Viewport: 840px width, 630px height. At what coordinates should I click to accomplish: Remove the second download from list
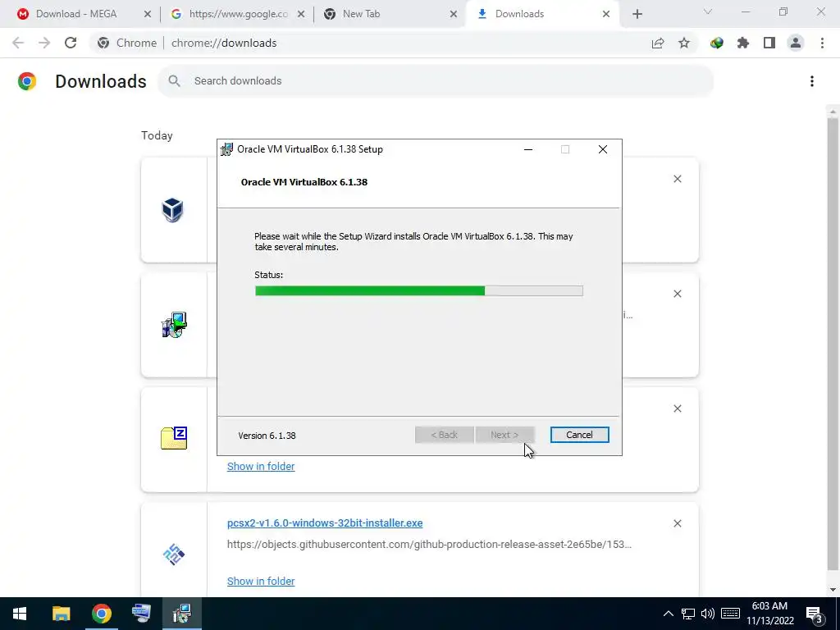click(678, 294)
